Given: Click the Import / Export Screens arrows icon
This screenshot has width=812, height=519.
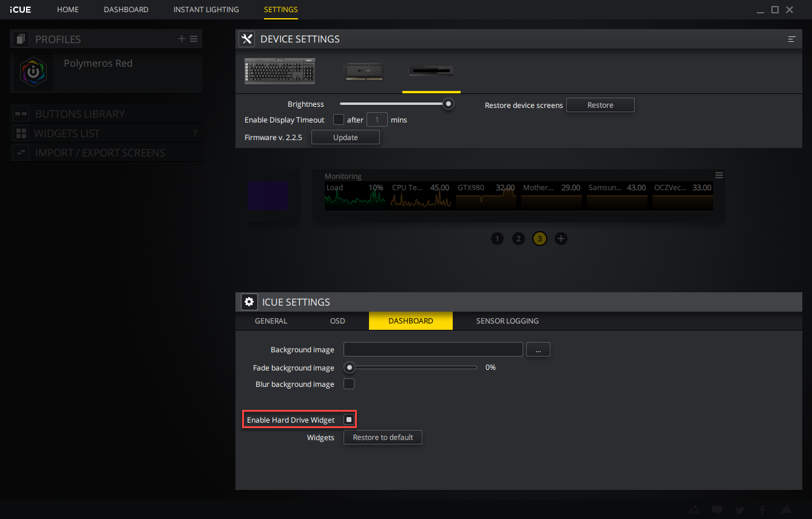Looking at the screenshot, I should [x=21, y=153].
